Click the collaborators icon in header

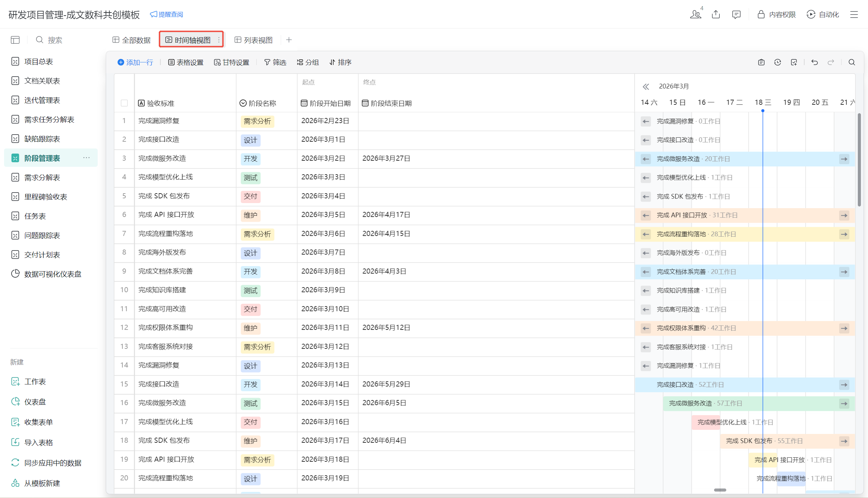click(695, 14)
